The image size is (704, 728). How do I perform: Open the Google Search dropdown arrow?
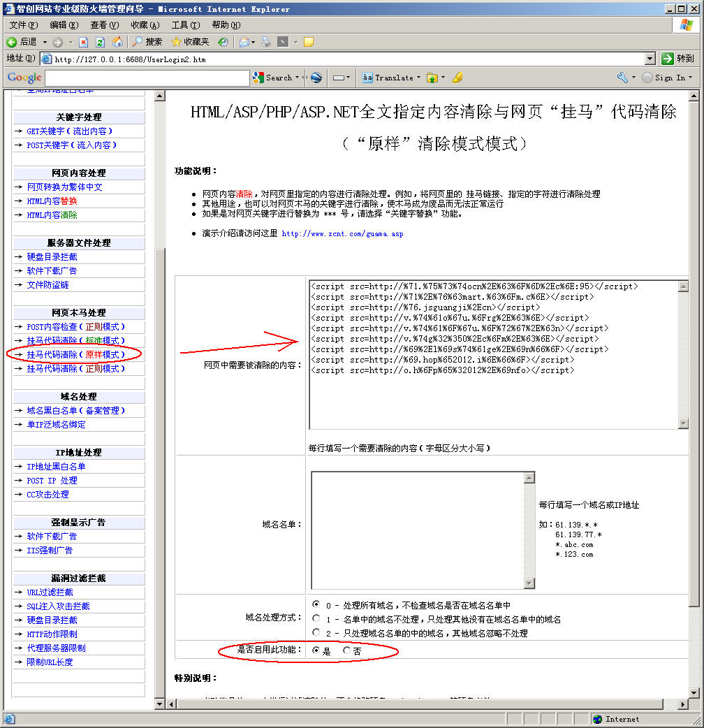click(x=297, y=78)
